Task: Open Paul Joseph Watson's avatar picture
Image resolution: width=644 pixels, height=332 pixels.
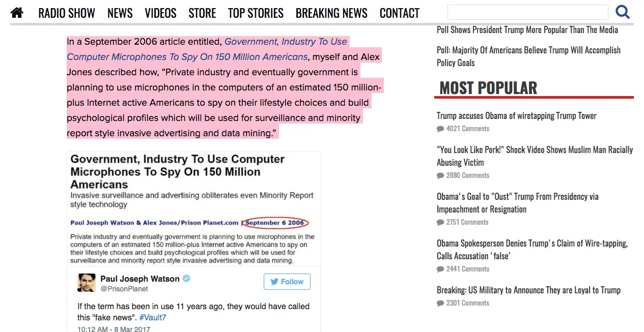Action: coord(87,283)
